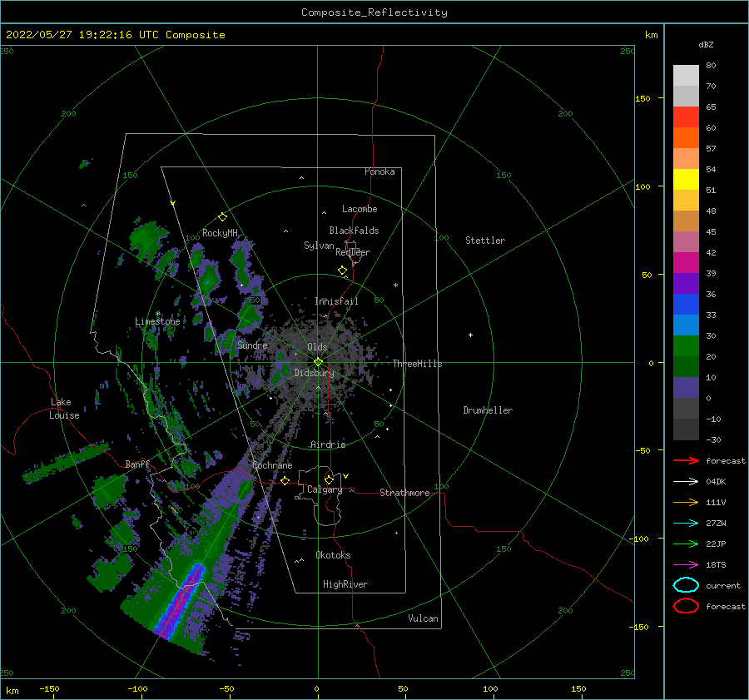Click the current legend label
Viewport: 749px width, 700px height.
[x=723, y=585]
